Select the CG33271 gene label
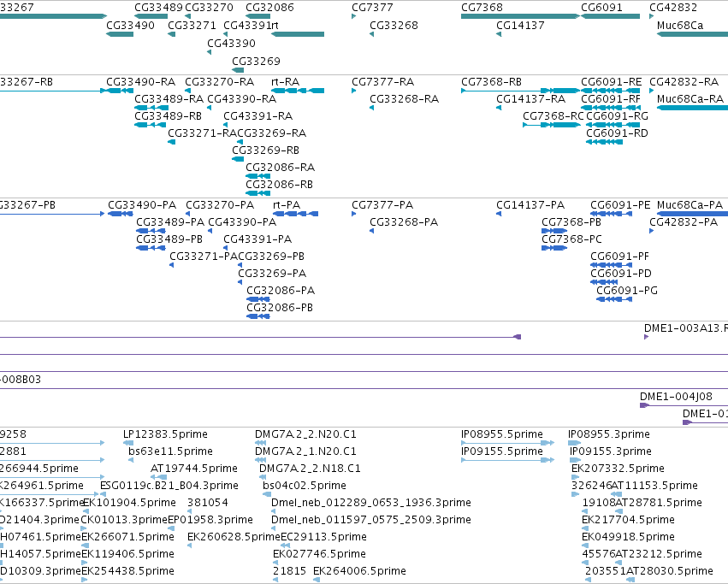Viewport: 728px width, 584px height. point(192,26)
